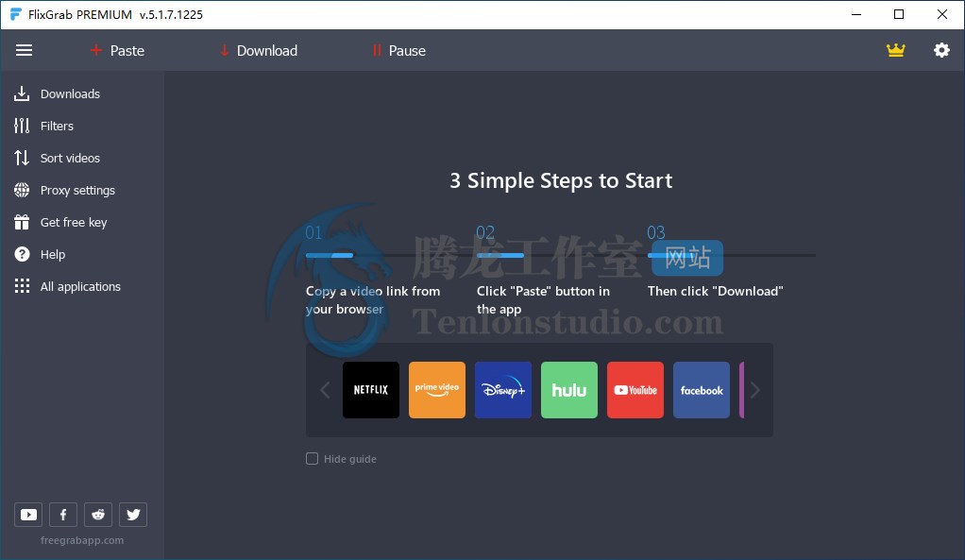Screen dimensions: 965x560
Task: Show previous services with left chevron
Action: (325, 390)
